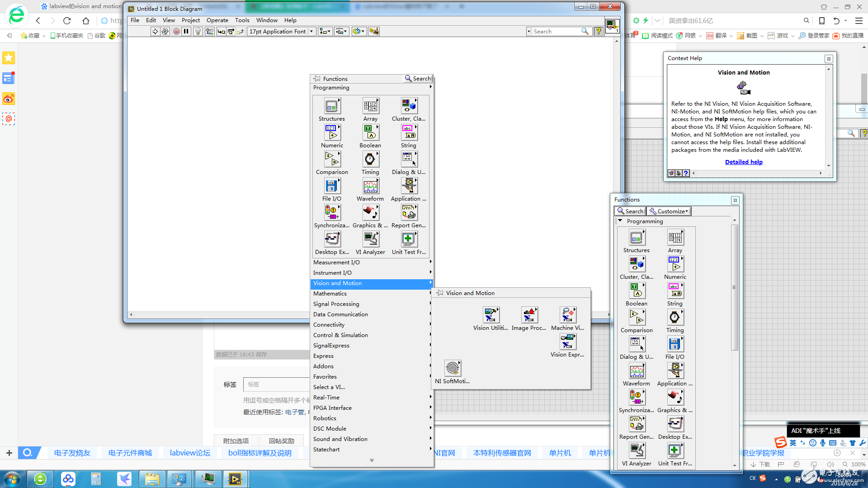
Task: Click More Help question mark in Context Help
Action: (x=686, y=173)
